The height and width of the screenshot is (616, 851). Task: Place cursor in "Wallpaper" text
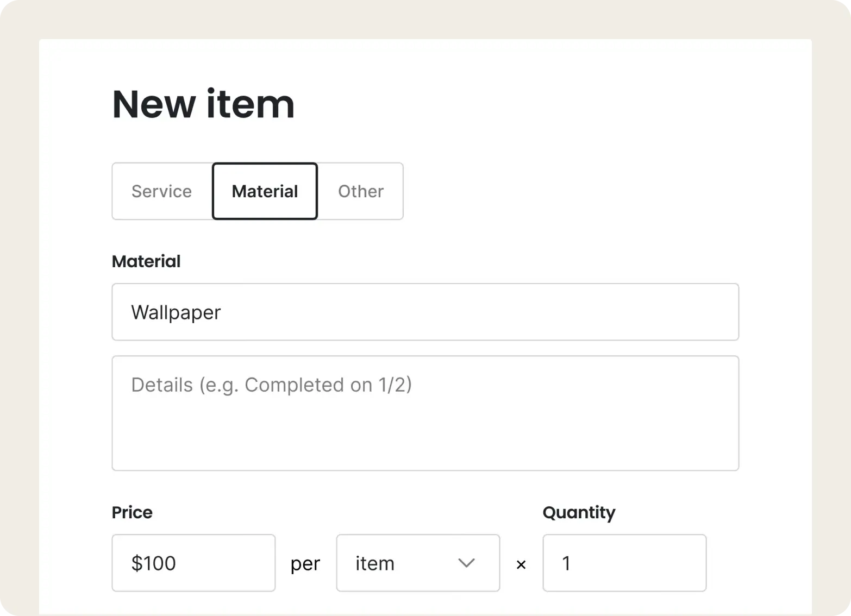click(176, 312)
